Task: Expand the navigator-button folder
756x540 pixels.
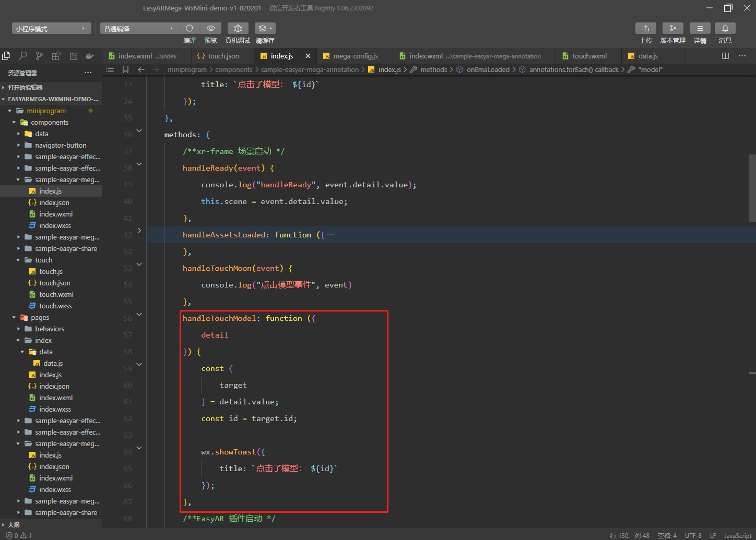Action: pos(18,145)
